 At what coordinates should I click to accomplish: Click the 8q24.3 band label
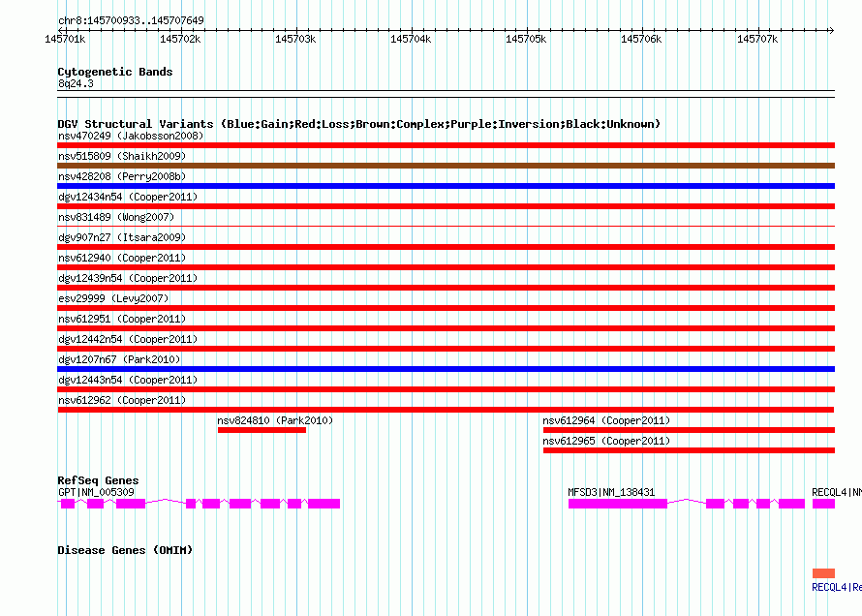point(76,83)
